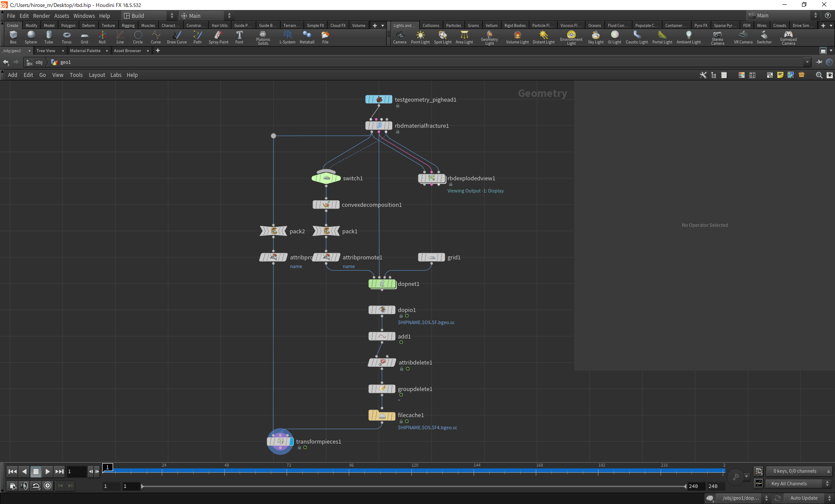Image resolution: width=835 pixels, height=504 pixels.
Task: Toggle loop playback mode button
Action: pos(36,486)
